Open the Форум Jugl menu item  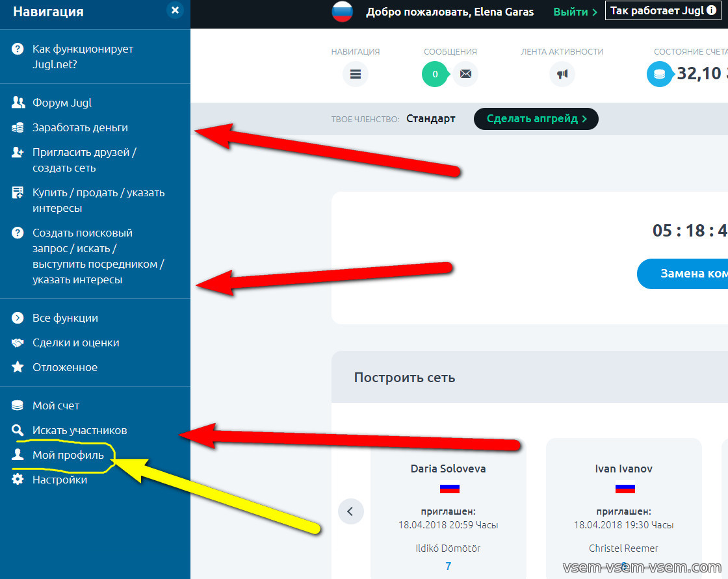coord(62,103)
